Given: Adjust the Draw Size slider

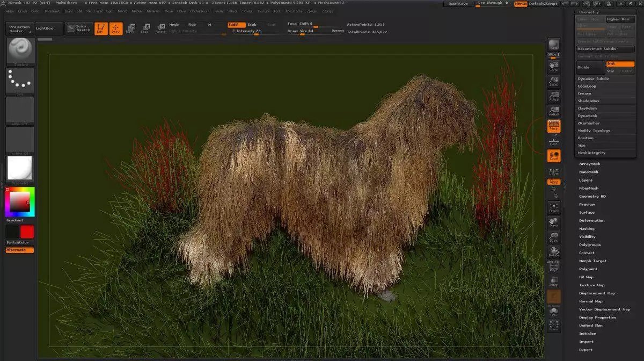Looking at the screenshot, I should [x=316, y=31].
